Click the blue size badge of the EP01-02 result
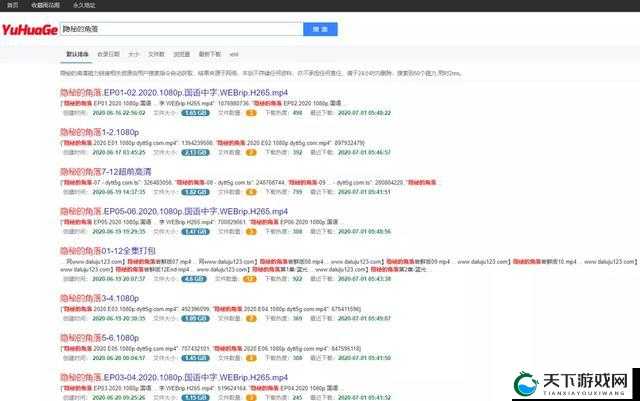Screen dimensions: 640x401 pyautogui.click(x=196, y=113)
